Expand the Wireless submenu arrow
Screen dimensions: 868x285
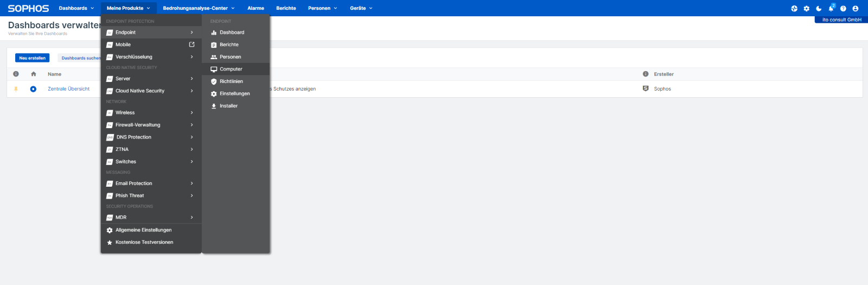tap(192, 113)
